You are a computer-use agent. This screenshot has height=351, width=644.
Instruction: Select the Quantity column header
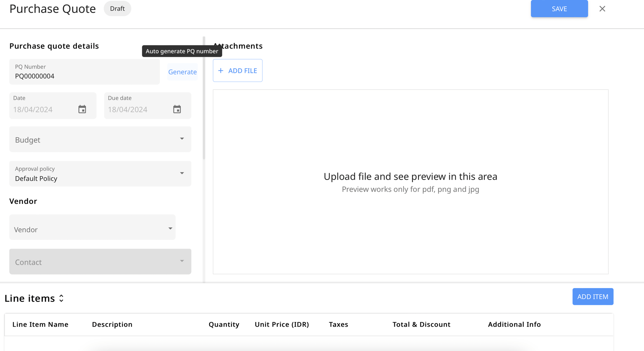pyautogui.click(x=224, y=324)
